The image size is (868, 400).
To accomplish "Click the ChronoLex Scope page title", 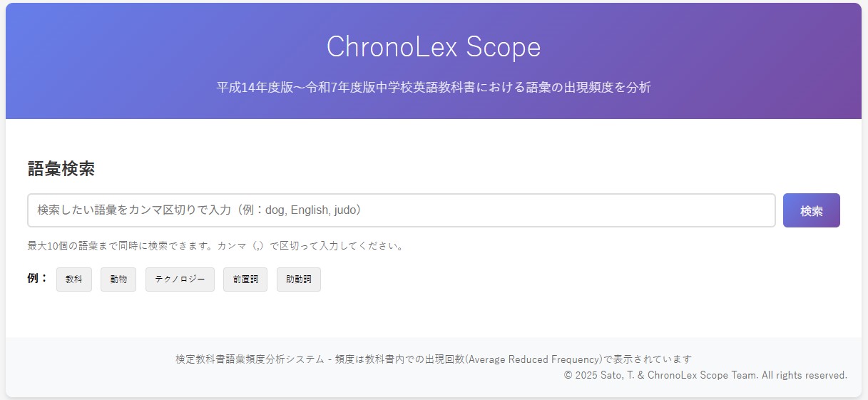I will tap(434, 47).
